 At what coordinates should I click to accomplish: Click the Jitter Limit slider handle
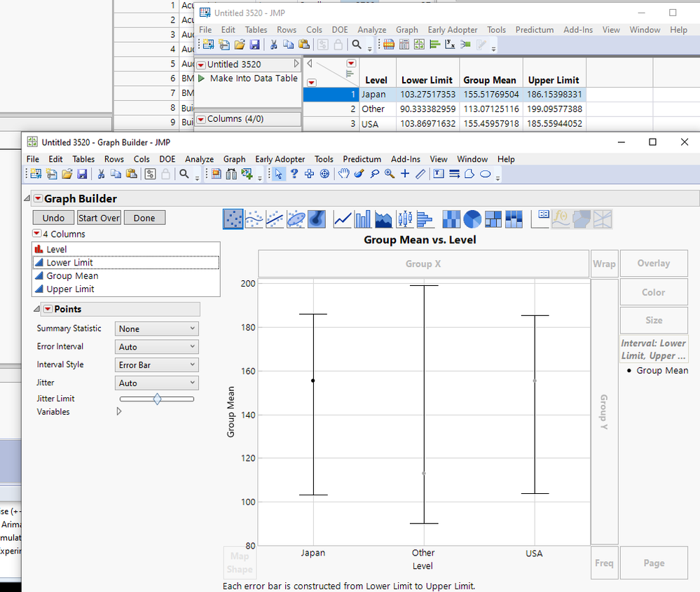tap(157, 399)
